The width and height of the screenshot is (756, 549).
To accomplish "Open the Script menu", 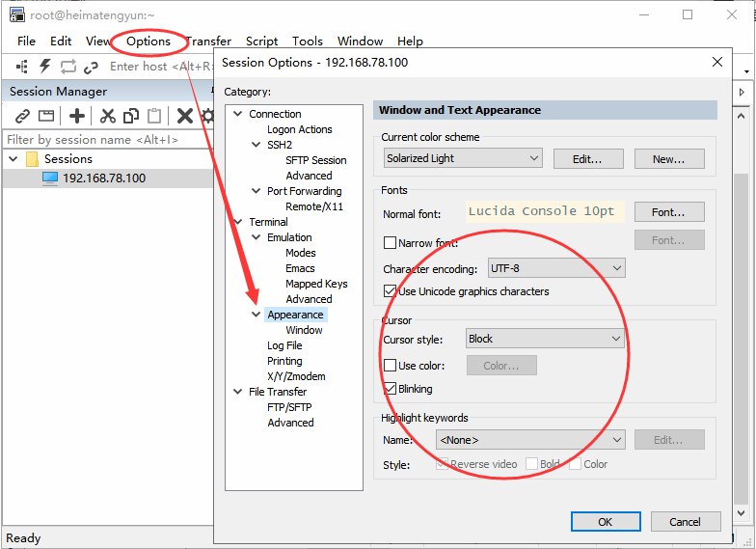I will click(x=262, y=41).
